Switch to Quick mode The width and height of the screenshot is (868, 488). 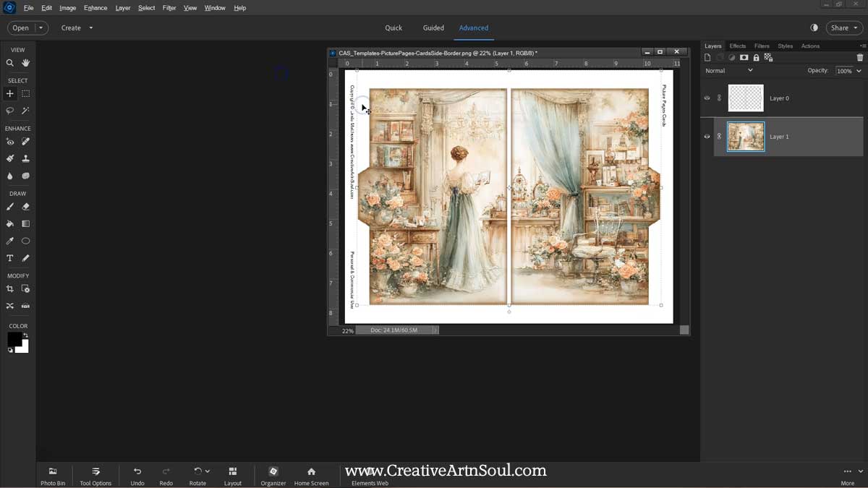click(x=393, y=28)
